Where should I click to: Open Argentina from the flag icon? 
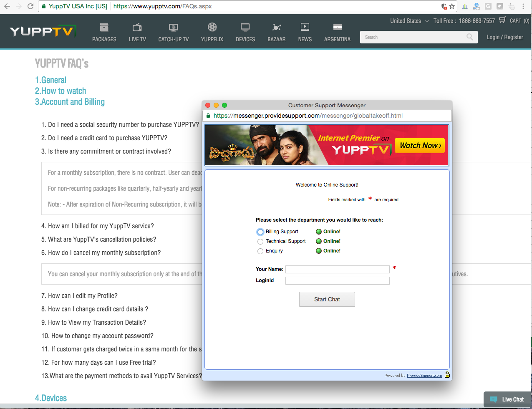tap(338, 28)
